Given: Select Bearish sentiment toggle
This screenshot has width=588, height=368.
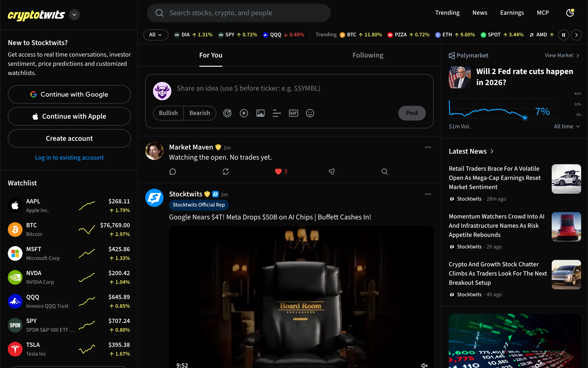Looking at the screenshot, I should [200, 113].
